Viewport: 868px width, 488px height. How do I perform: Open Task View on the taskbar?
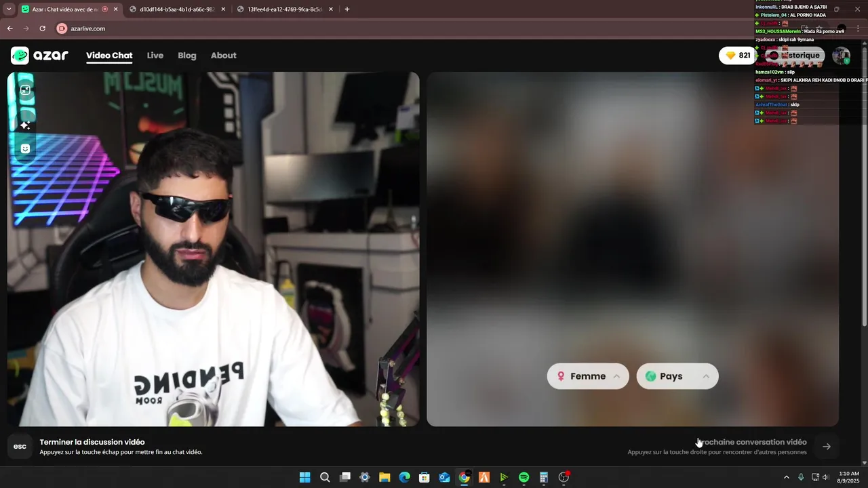[x=344, y=477]
